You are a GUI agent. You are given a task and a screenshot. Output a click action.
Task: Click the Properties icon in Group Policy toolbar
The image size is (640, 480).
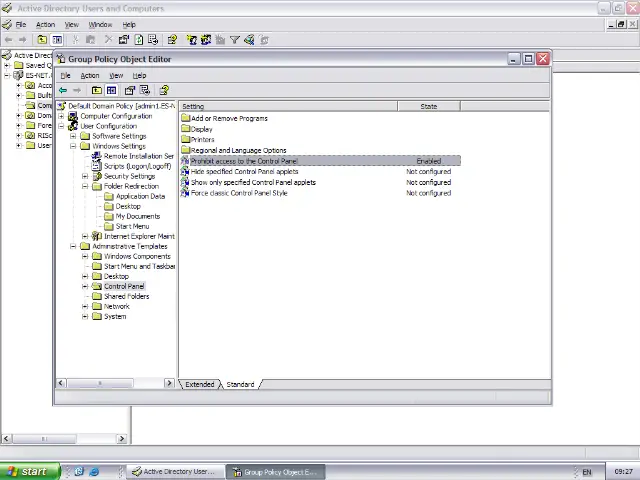tap(130, 90)
